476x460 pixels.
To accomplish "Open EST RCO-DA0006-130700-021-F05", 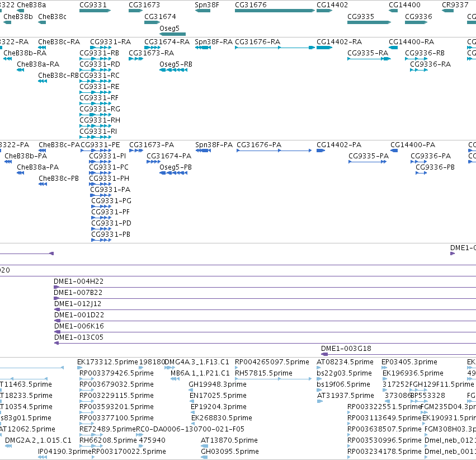I will [190, 429].
